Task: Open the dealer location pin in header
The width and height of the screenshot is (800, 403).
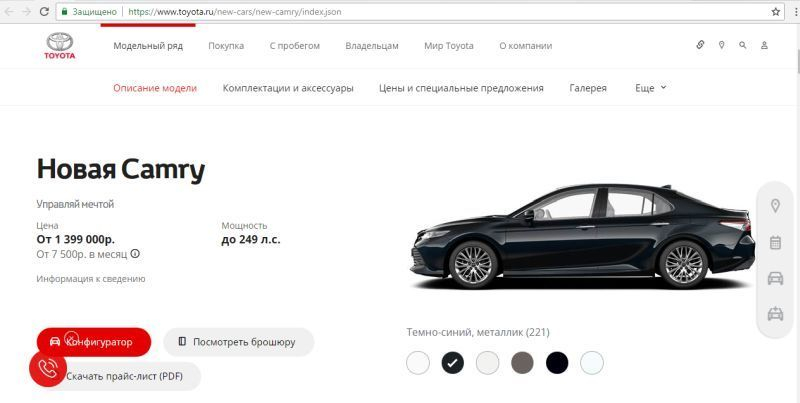Action: click(x=721, y=45)
